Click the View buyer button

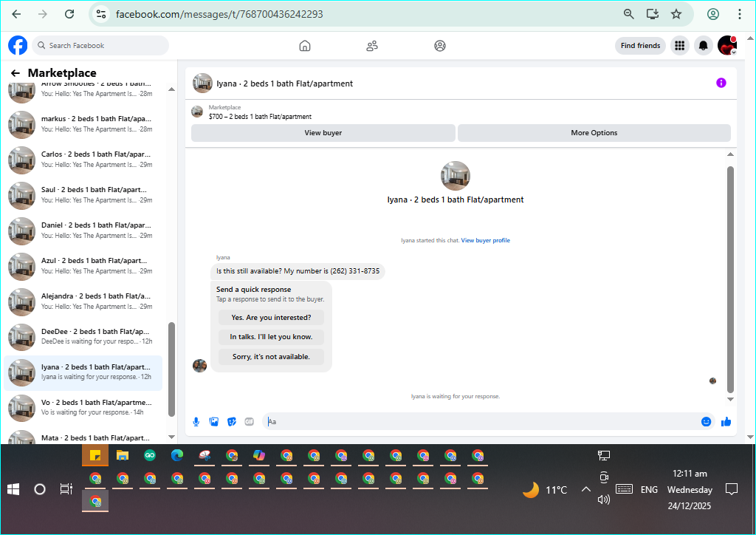323,133
